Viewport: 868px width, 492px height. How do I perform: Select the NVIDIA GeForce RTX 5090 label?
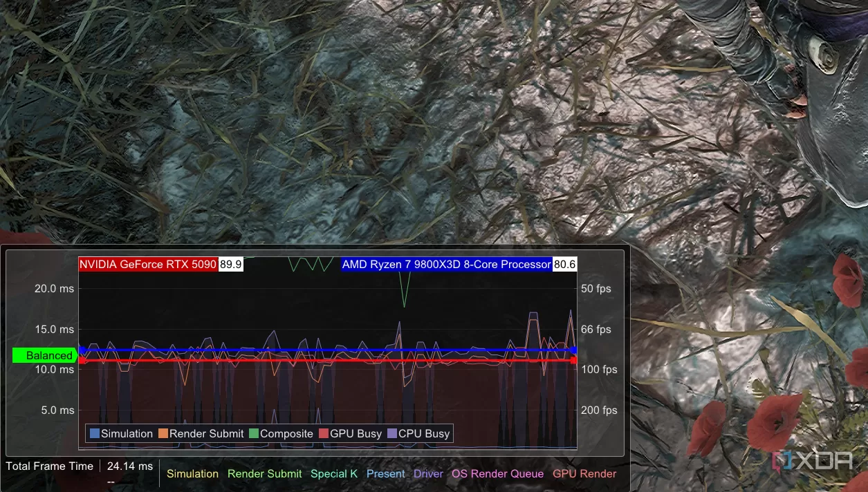148,264
